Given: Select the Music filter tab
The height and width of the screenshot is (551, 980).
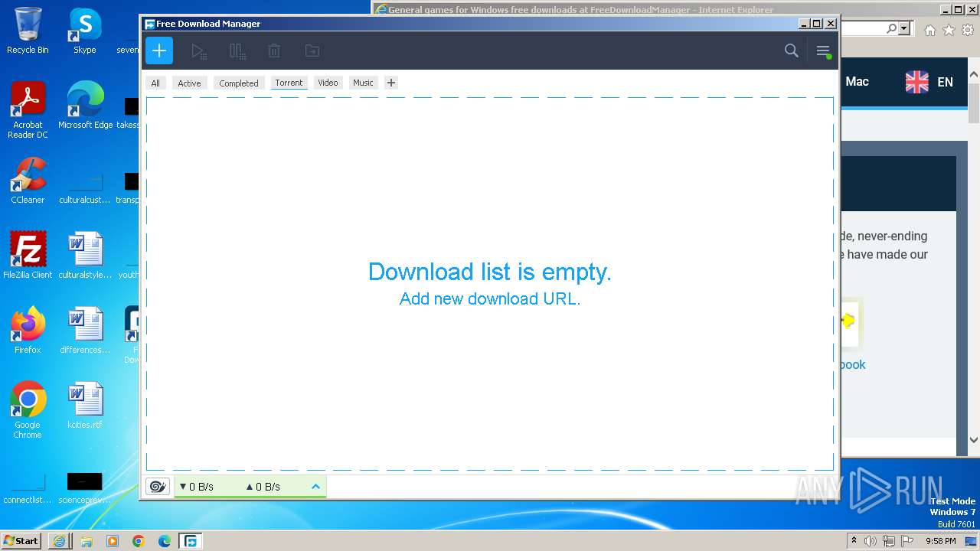Looking at the screenshot, I should (x=363, y=83).
